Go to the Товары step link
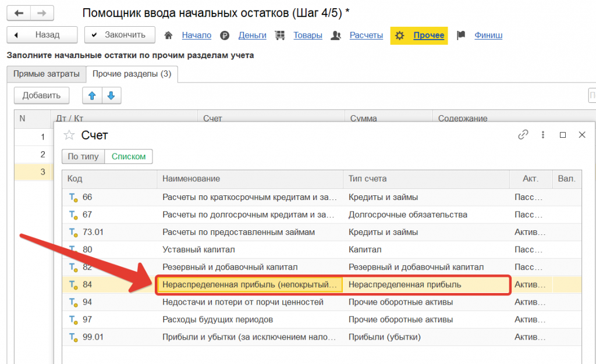This screenshot has height=364, width=596. coord(307,35)
